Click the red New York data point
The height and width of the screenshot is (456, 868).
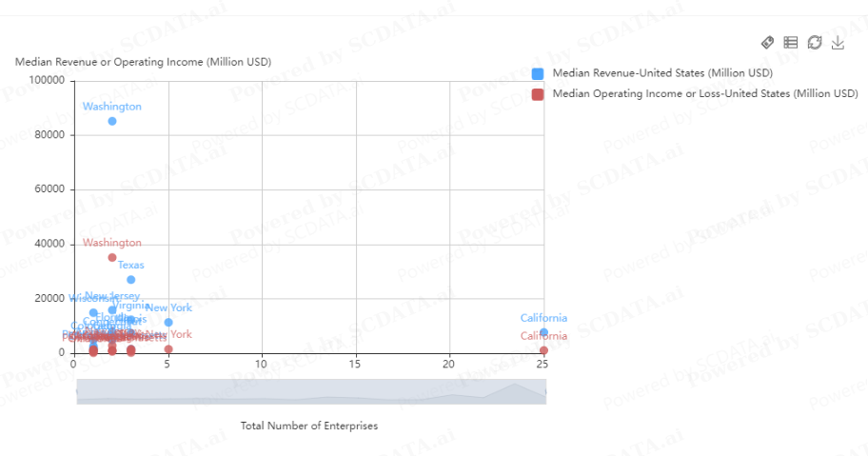coord(168,349)
